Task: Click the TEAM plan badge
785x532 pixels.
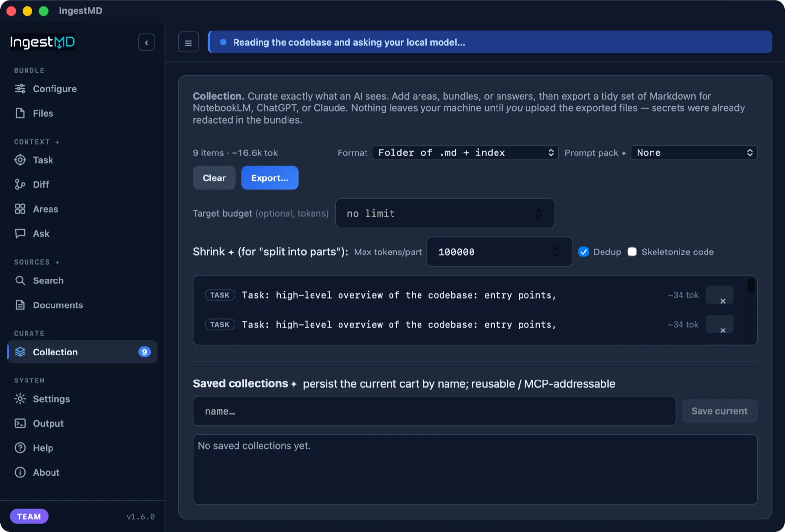Action: coord(29,516)
